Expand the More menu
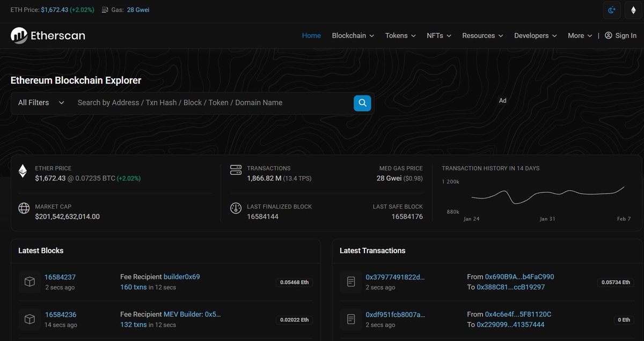The width and height of the screenshot is (644, 341). [x=580, y=35]
